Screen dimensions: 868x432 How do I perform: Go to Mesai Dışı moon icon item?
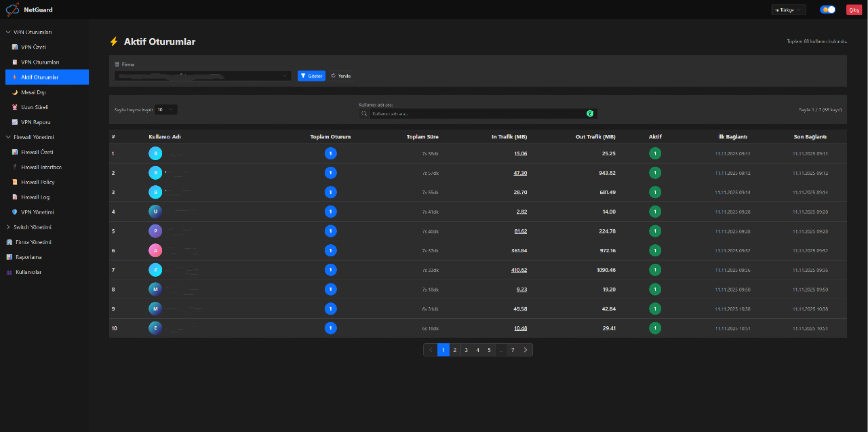coord(33,92)
